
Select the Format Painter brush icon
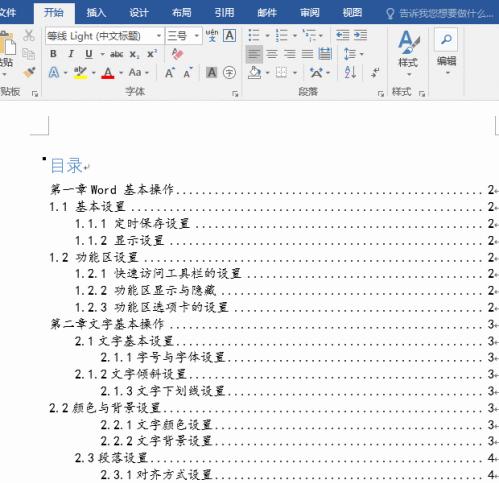click(29, 72)
